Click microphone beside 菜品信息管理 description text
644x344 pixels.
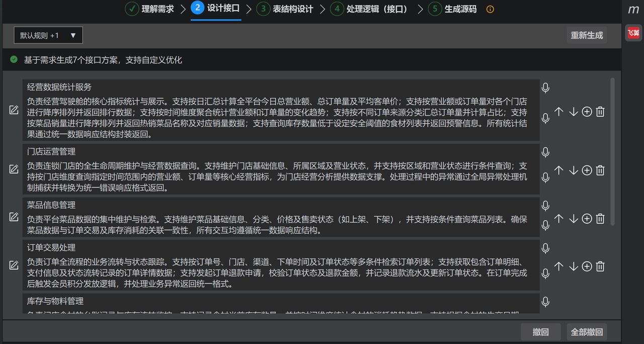pyautogui.click(x=545, y=225)
